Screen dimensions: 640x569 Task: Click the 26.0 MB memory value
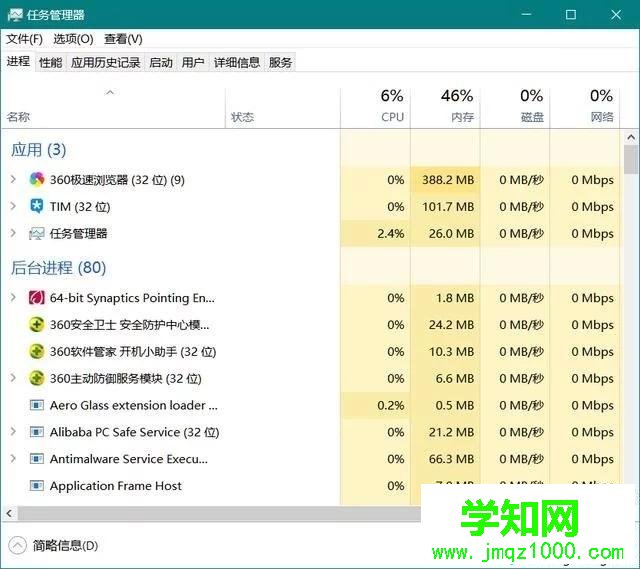click(451, 233)
